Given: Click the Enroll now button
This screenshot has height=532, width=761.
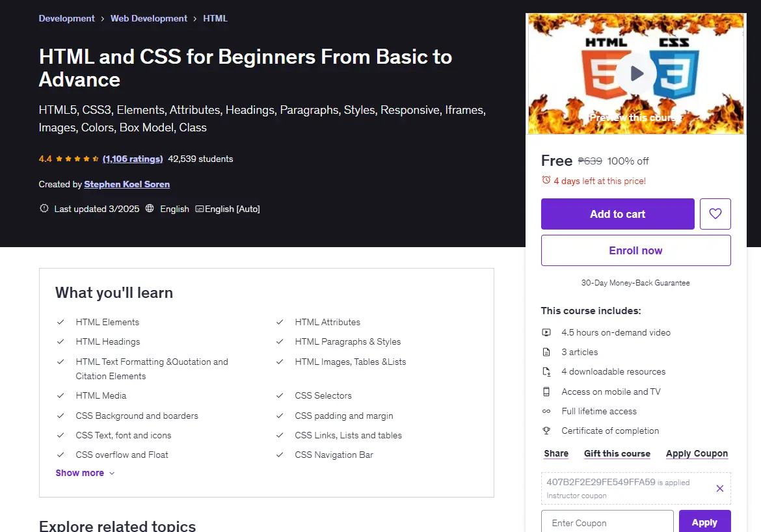Looking at the screenshot, I should 635,250.
